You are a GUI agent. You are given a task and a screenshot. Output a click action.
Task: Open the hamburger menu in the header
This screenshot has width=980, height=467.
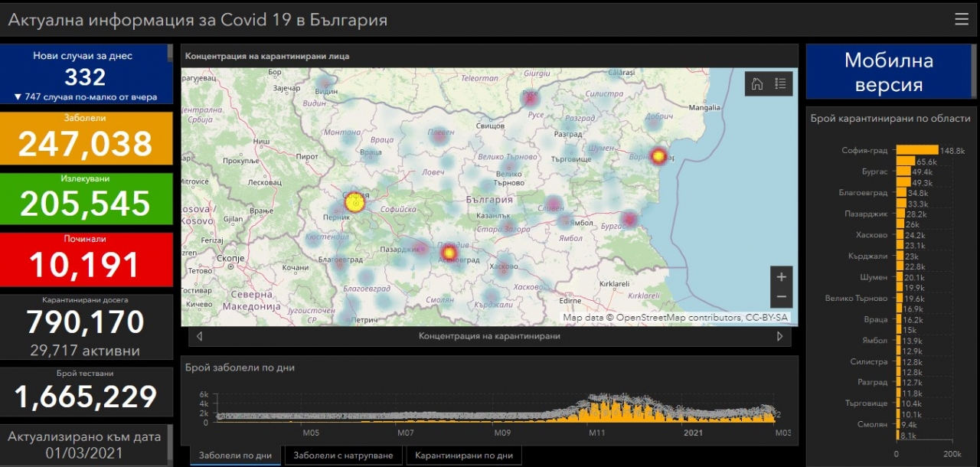pyautogui.click(x=961, y=19)
